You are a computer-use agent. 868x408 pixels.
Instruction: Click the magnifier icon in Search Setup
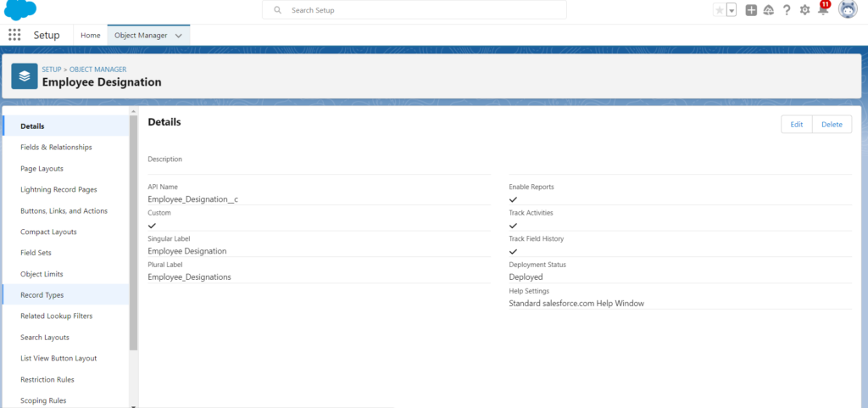click(278, 10)
